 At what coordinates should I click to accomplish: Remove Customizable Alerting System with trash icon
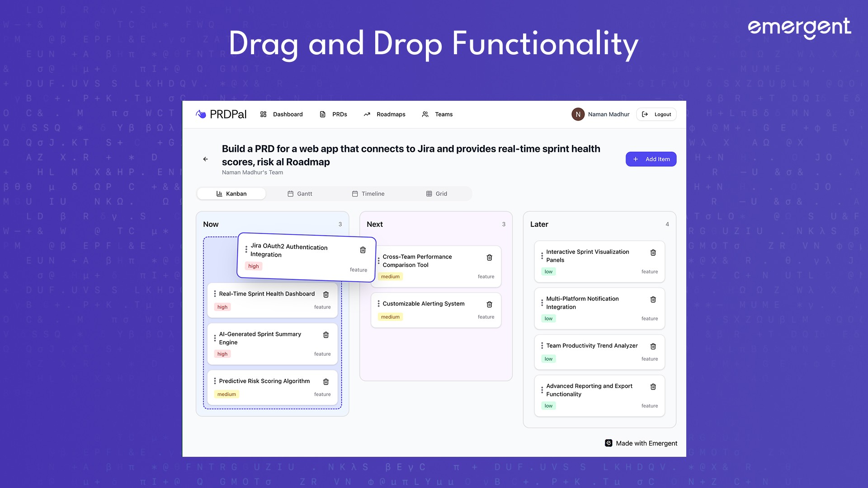[x=489, y=305]
